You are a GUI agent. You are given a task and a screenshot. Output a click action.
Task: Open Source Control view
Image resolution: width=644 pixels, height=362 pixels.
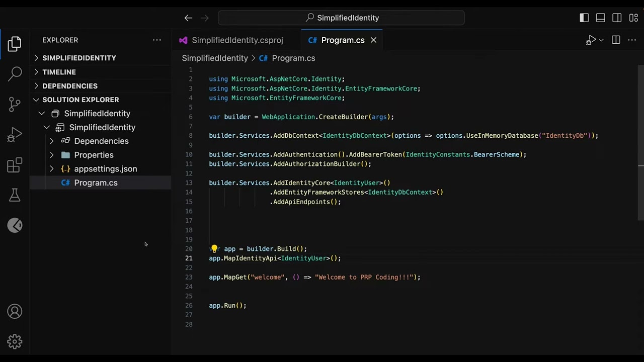pos(15,104)
